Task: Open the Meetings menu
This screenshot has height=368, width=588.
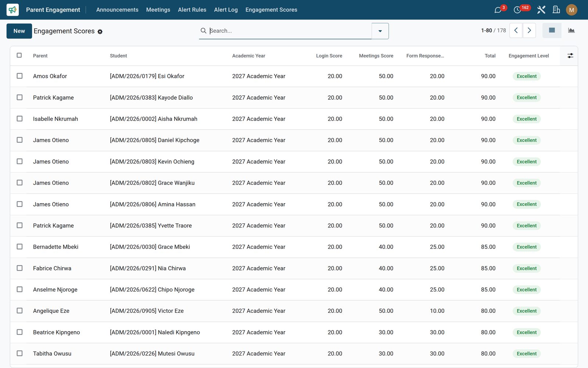Action: [158, 10]
